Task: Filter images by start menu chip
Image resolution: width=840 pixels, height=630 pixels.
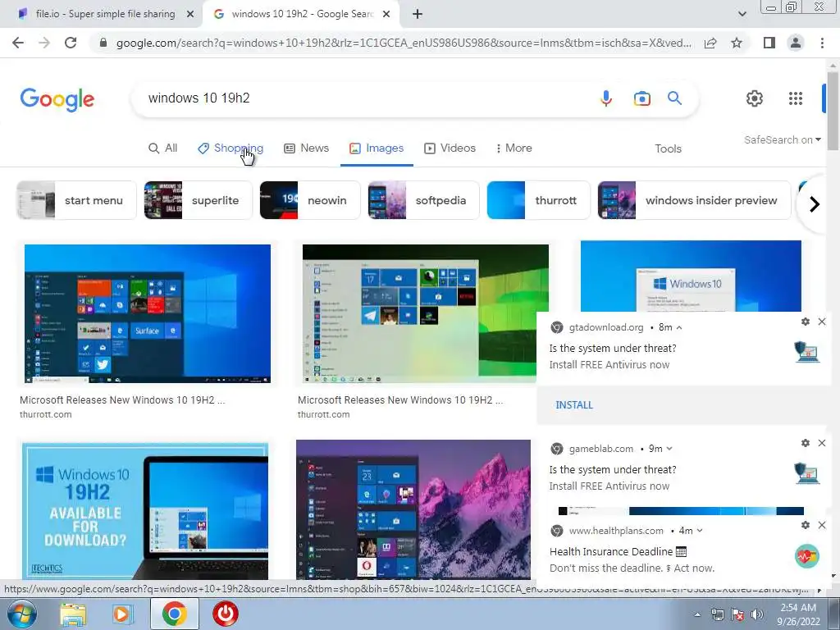Action: point(76,200)
